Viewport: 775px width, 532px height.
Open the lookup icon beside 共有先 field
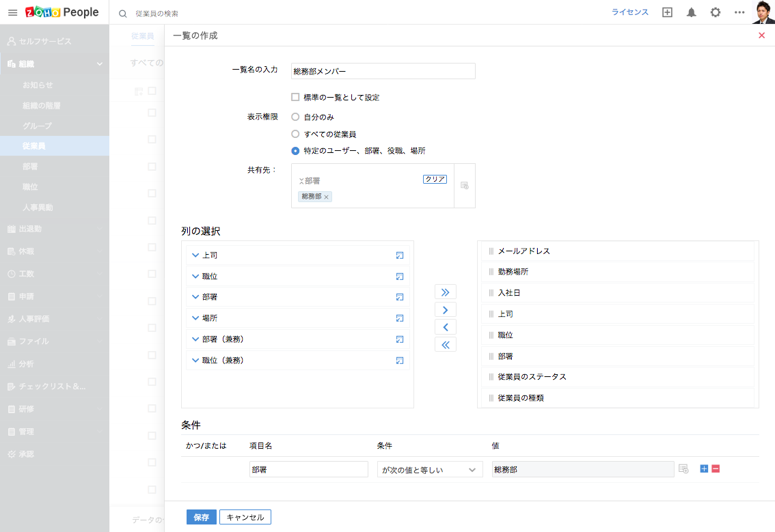pyautogui.click(x=465, y=185)
